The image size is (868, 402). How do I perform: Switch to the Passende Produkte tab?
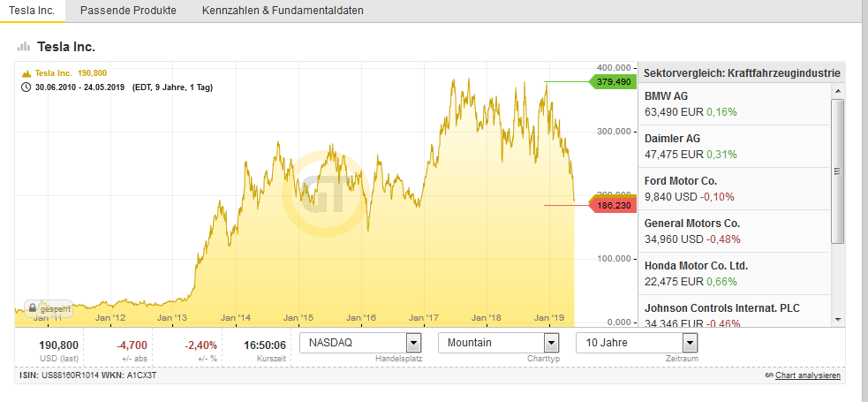(x=128, y=11)
